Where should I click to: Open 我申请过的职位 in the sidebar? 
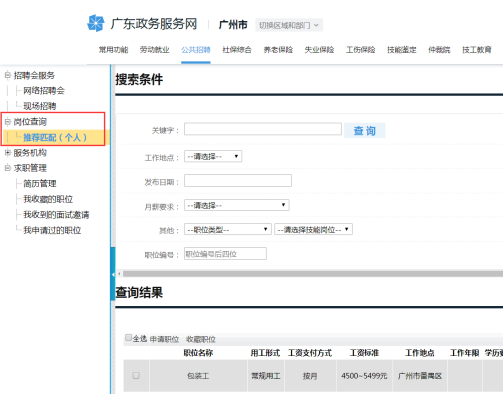[52, 230]
